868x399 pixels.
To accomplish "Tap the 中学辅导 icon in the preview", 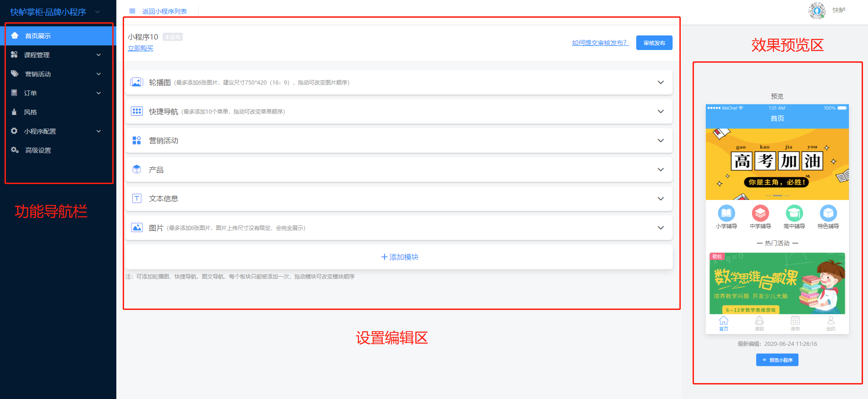I will (x=760, y=213).
